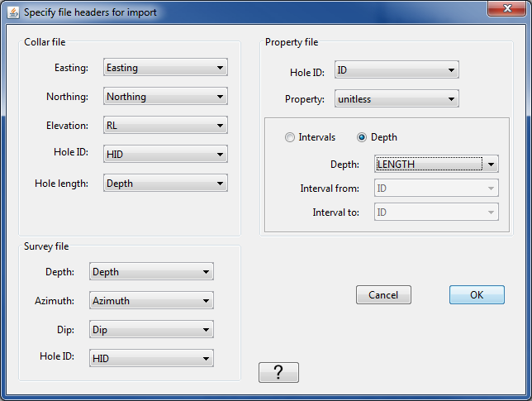Open the Hole length dropdown
Screen dimensions: 532x401
(x=165, y=183)
